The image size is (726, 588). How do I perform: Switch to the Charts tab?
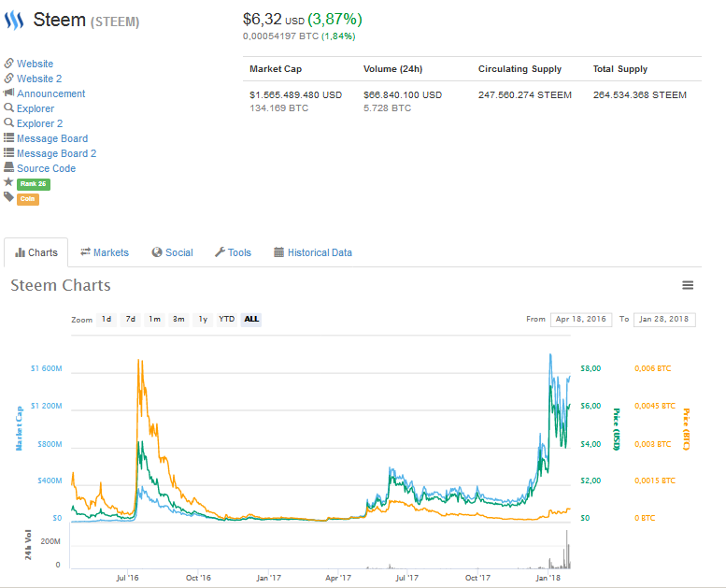36,252
